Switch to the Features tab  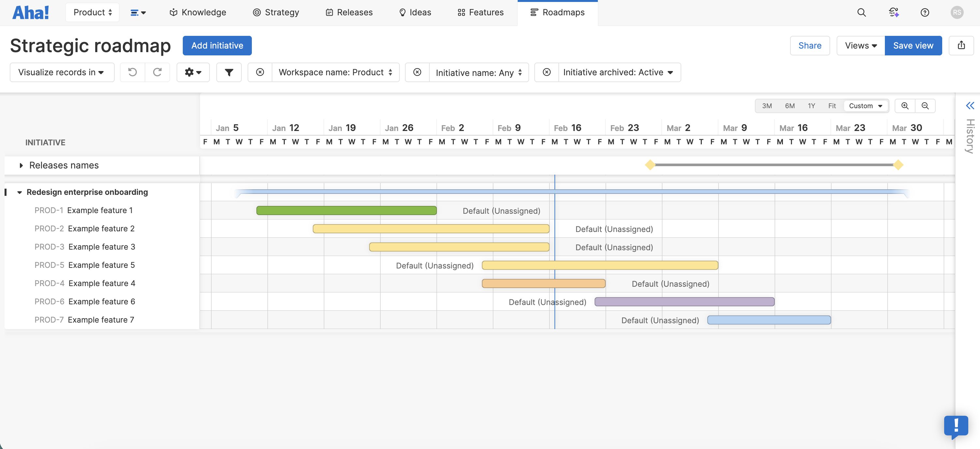pos(481,13)
